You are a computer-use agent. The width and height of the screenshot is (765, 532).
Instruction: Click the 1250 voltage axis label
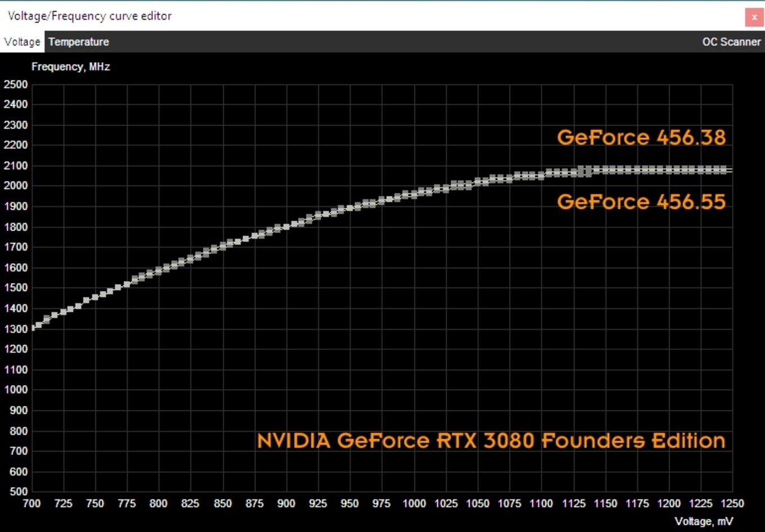(x=732, y=503)
